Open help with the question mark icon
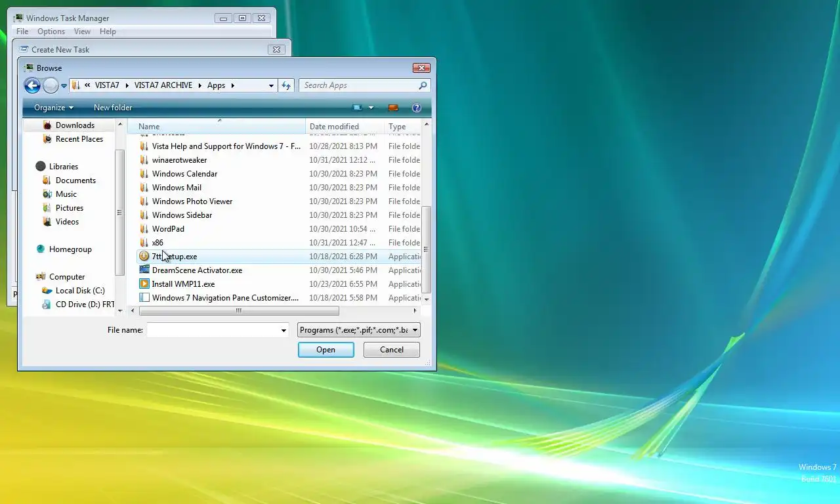 (416, 108)
